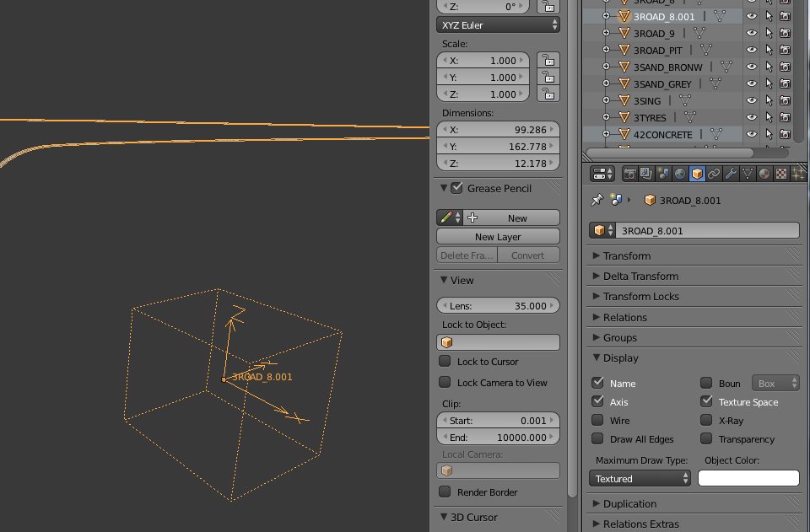This screenshot has height=532, width=810.
Task: Enable the X-Ray display checkbox
Action: click(706, 420)
